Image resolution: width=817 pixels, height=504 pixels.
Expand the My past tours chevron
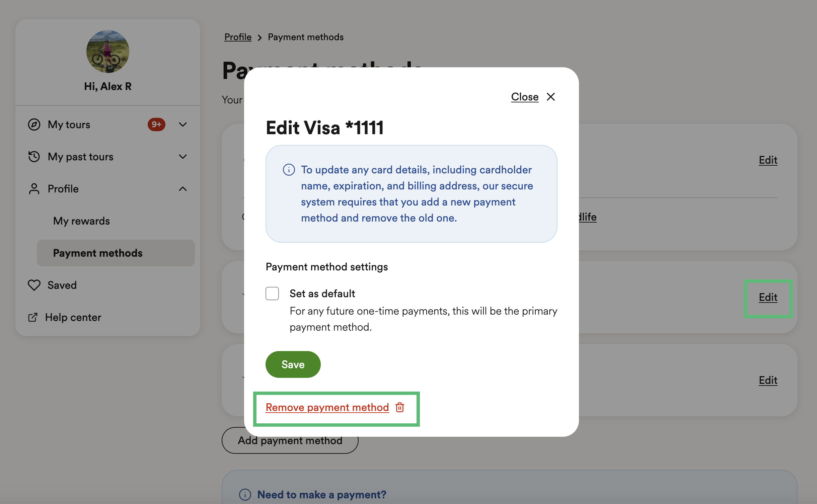click(183, 157)
